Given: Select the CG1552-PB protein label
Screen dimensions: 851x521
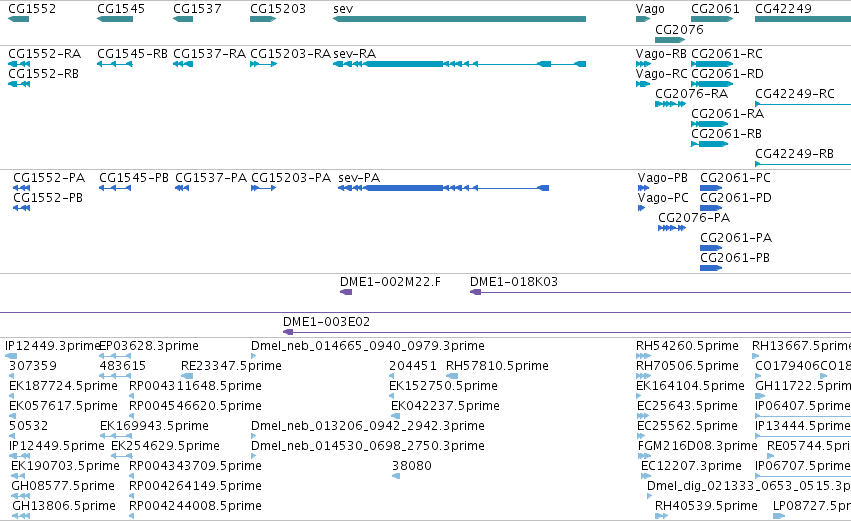Looking at the screenshot, I should 48,198.
